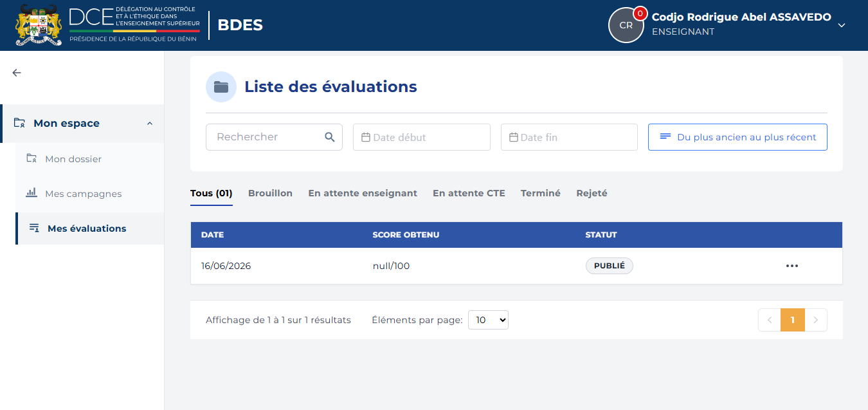Click the Date début input field
The width and height of the screenshot is (868, 410).
point(422,137)
